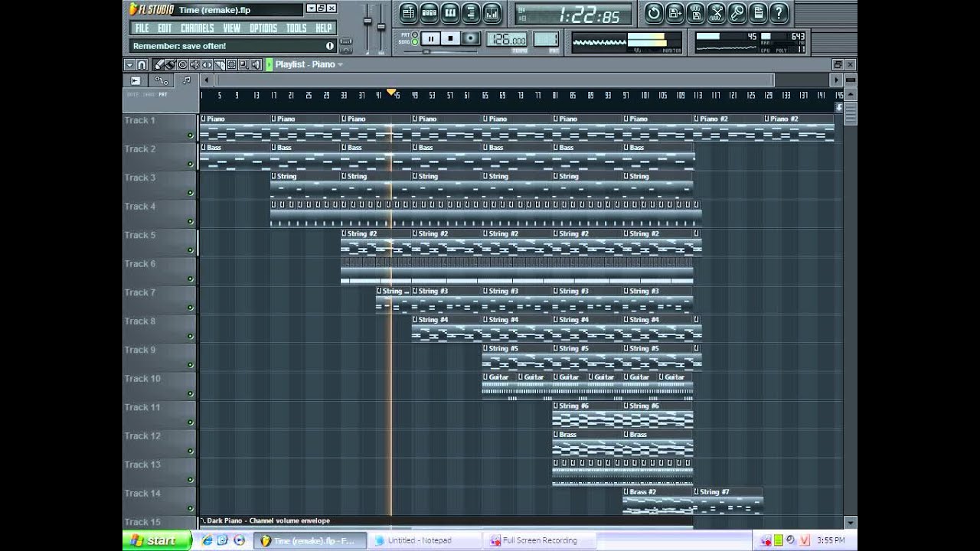Click the playlist scrollbar left arrow

click(x=206, y=80)
